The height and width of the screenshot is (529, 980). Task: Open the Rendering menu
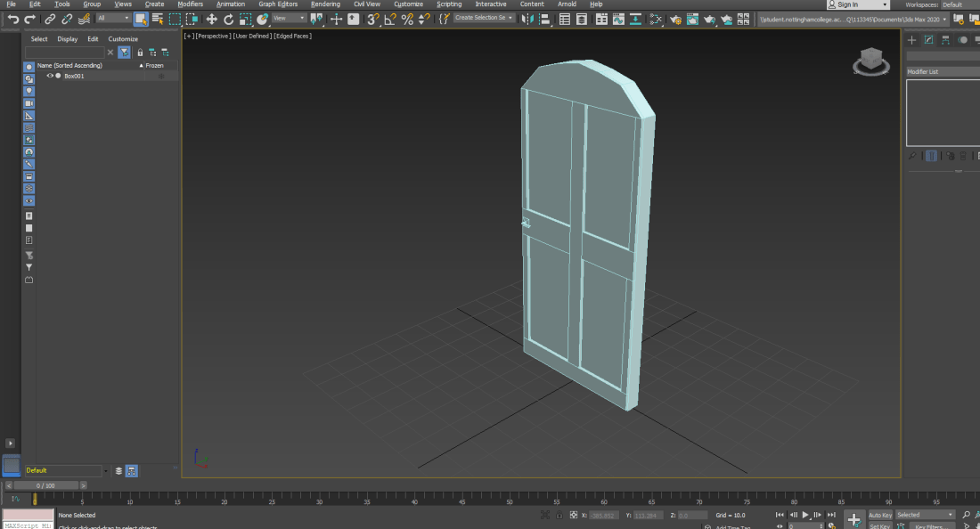[325, 4]
